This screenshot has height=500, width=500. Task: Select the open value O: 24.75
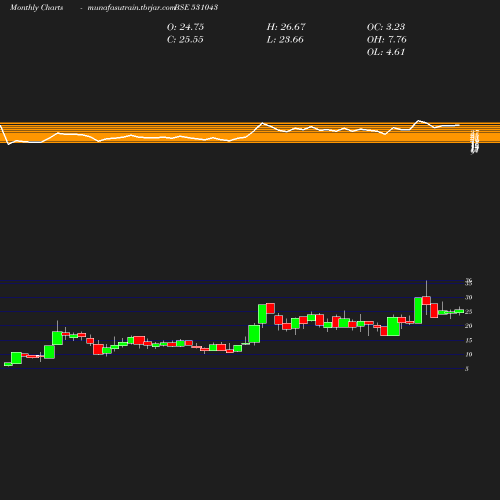pyautogui.click(x=185, y=27)
